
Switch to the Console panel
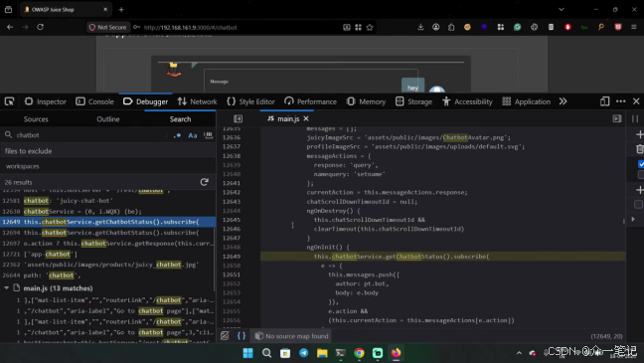tap(94, 101)
